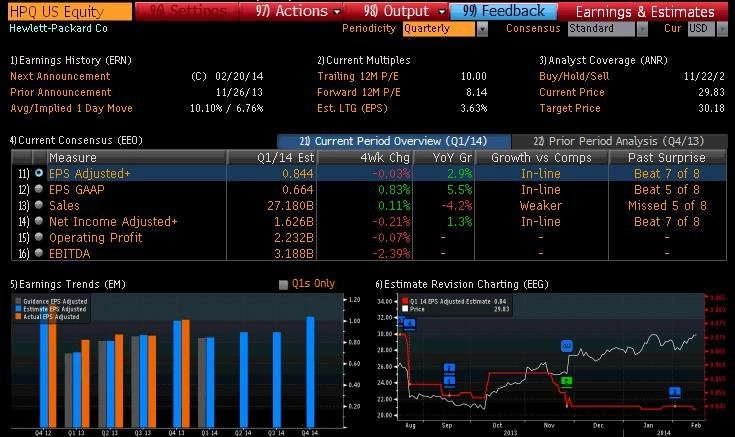735x437 pixels.
Task: Click the red Q1 14 EPS Estimate legend swatch
Action: pos(405,301)
